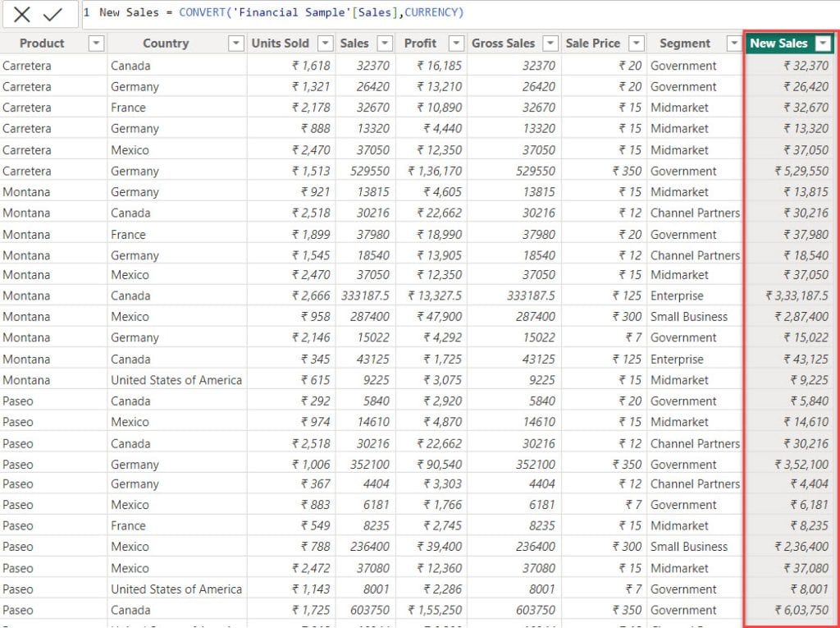Click the Sales cell 236400
Image resolution: width=840 pixels, height=628 pixels.
[365, 547]
